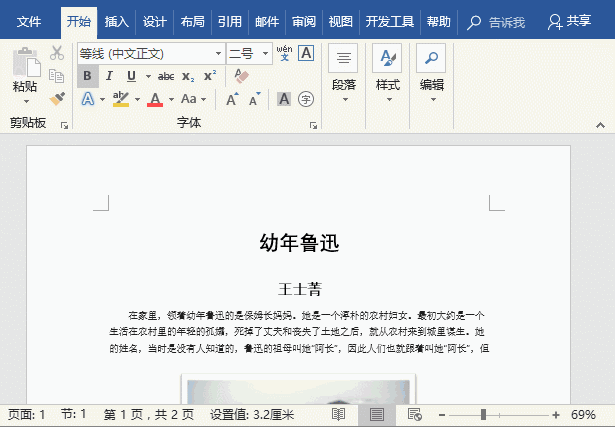Collapse the ribbon with chevron

click(600, 125)
